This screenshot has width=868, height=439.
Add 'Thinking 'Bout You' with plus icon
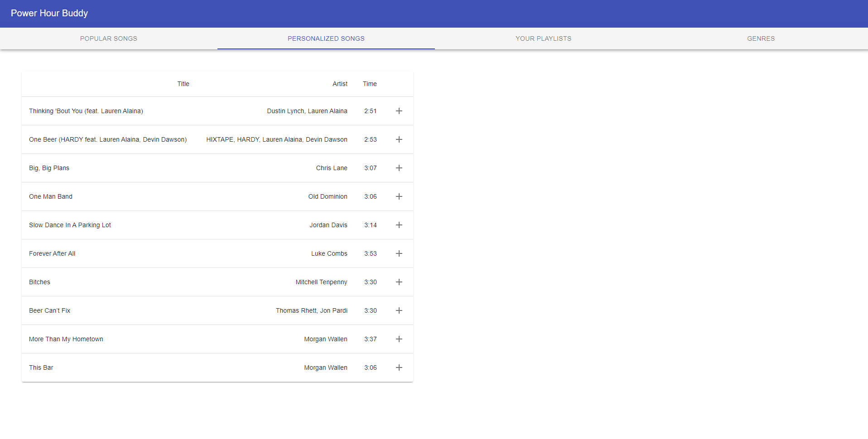399,111
